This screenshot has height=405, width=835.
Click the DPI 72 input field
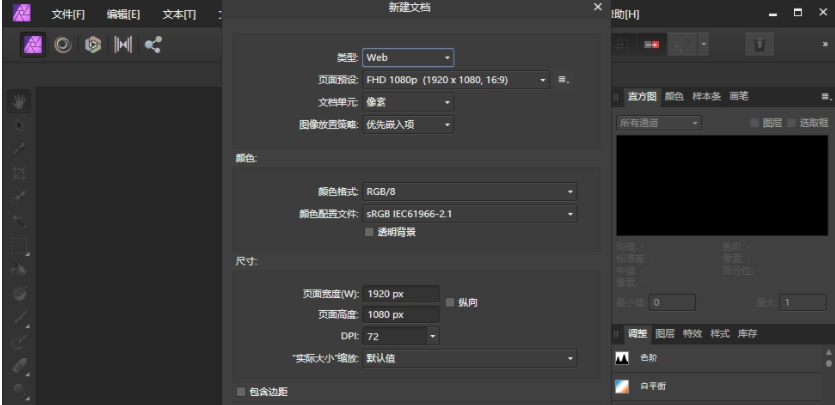click(x=395, y=336)
